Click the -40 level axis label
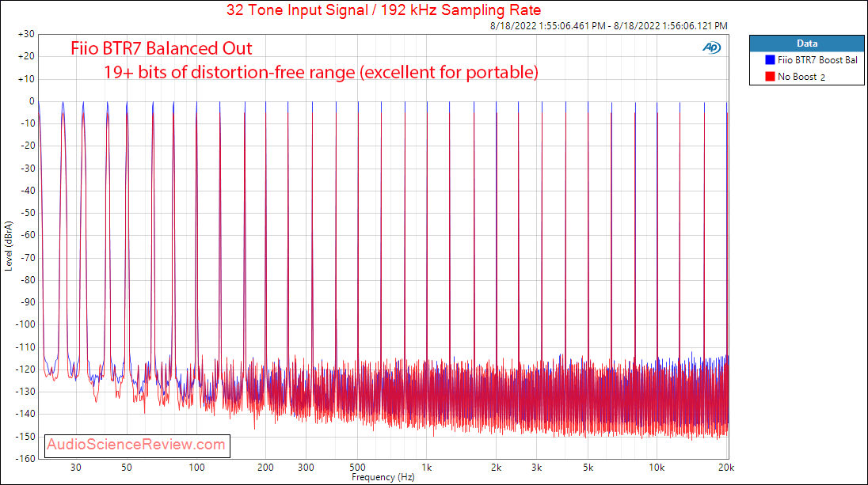Viewport: 868px width, 485px height. [27, 191]
